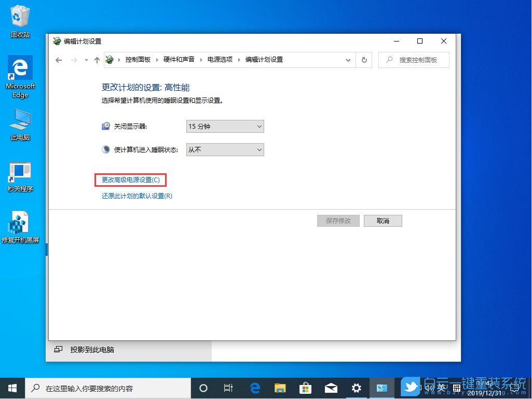Image resolution: width=532 pixels, height=399 pixels.
Task: Expand the address bar history chevron
Action: tap(348, 60)
